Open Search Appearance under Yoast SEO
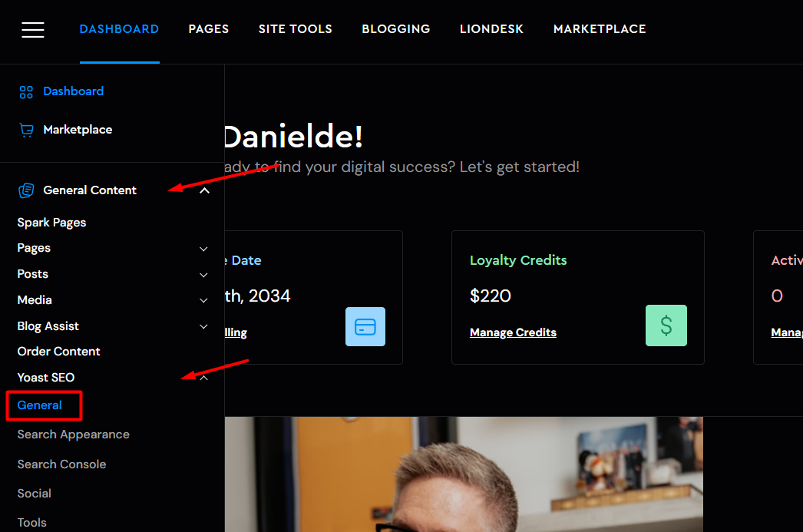The height and width of the screenshot is (532, 803). tap(73, 435)
